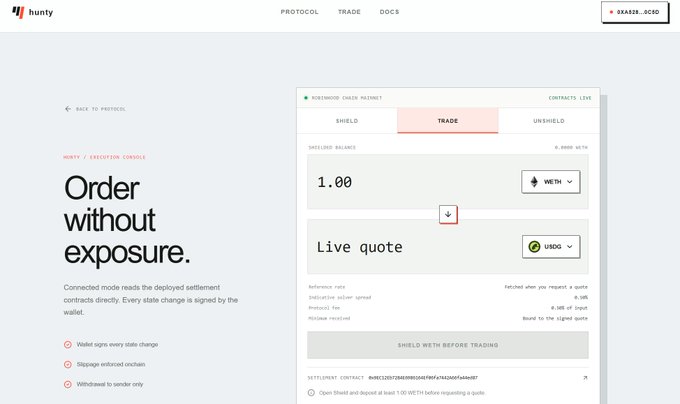Click 'Bound to the signed quote' value
This screenshot has height=404, width=680.
[x=555, y=318]
